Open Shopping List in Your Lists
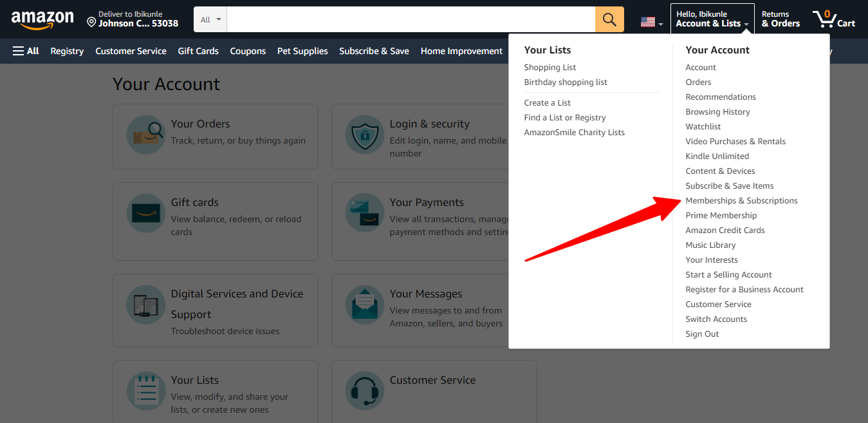Screen dimensions: 868x423 click(550, 68)
